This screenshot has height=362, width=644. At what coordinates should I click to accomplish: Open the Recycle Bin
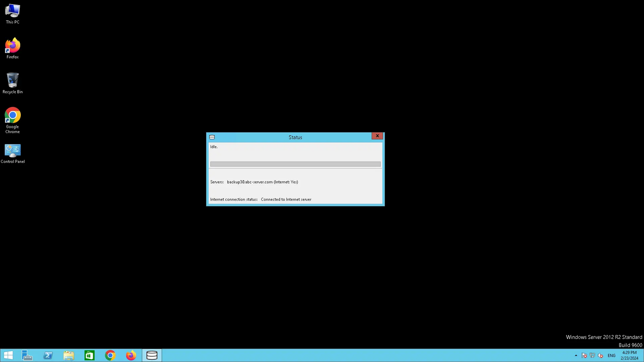click(12, 81)
